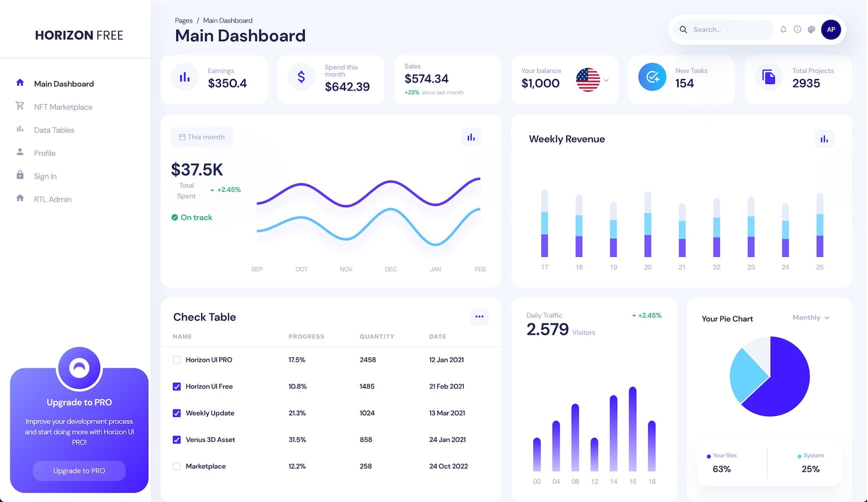Open the theme palette icon in the header
Viewport: 868px width, 502px height.
click(x=811, y=30)
